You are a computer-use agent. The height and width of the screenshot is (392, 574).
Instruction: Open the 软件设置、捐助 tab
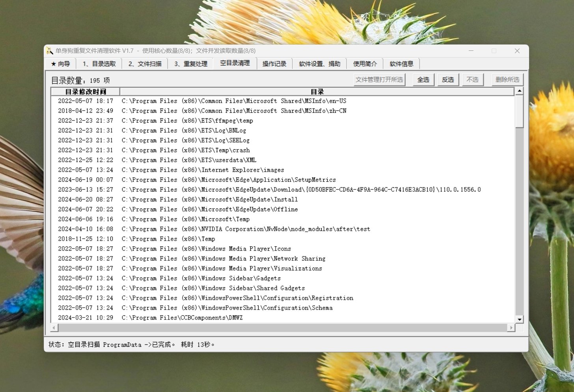(x=319, y=64)
